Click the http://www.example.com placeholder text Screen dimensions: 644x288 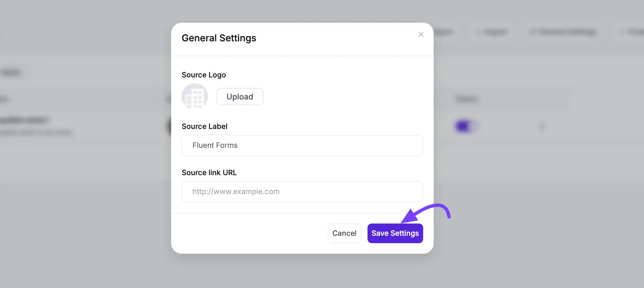[x=236, y=192]
